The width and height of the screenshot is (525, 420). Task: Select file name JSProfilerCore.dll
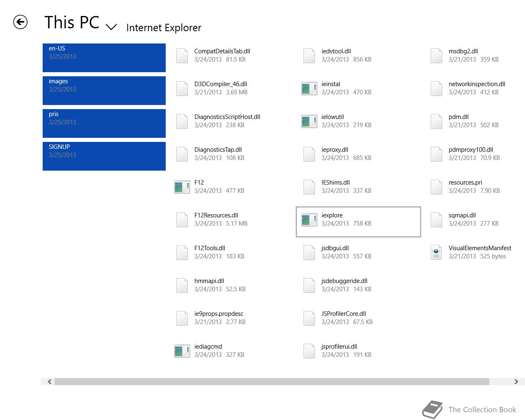point(344,314)
